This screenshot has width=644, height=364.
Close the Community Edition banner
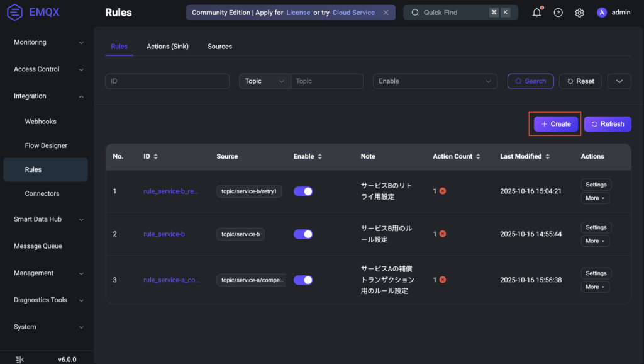386,13
